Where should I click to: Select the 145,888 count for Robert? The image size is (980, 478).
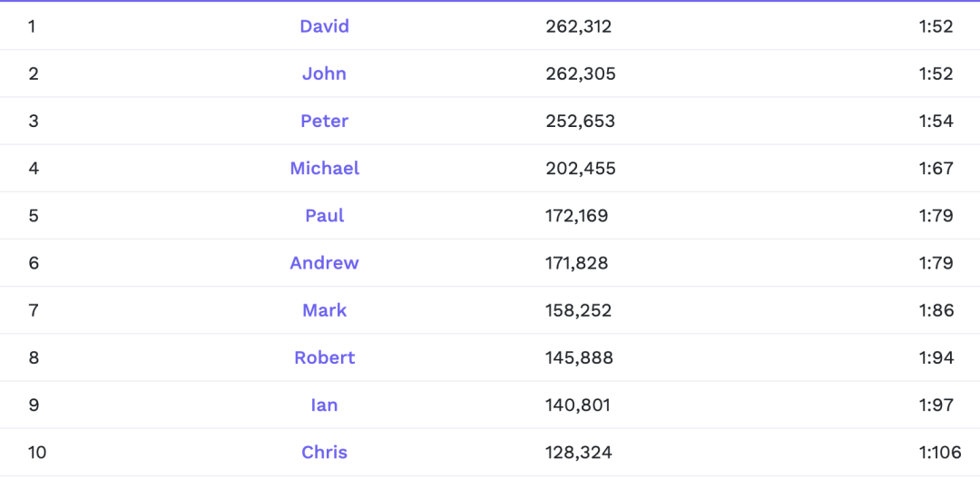click(579, 357)
